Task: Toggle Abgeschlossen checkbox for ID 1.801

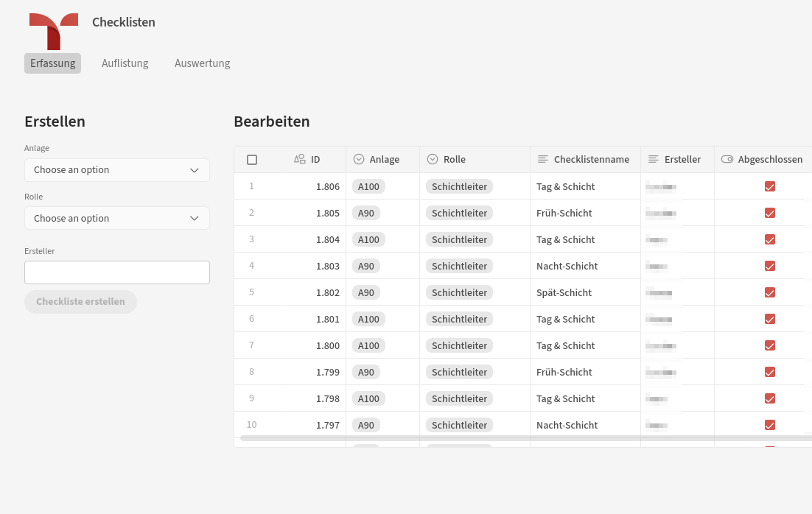Action: click(770, 319)
